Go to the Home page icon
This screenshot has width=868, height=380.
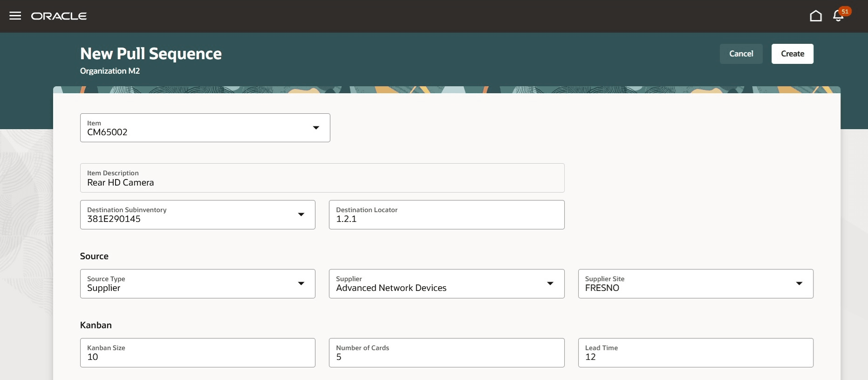click(x=816, y=16)
